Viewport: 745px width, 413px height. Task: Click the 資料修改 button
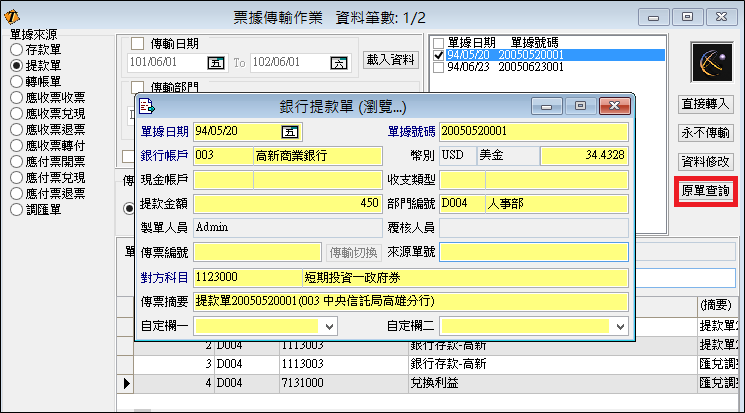click(x=706, y=161)
